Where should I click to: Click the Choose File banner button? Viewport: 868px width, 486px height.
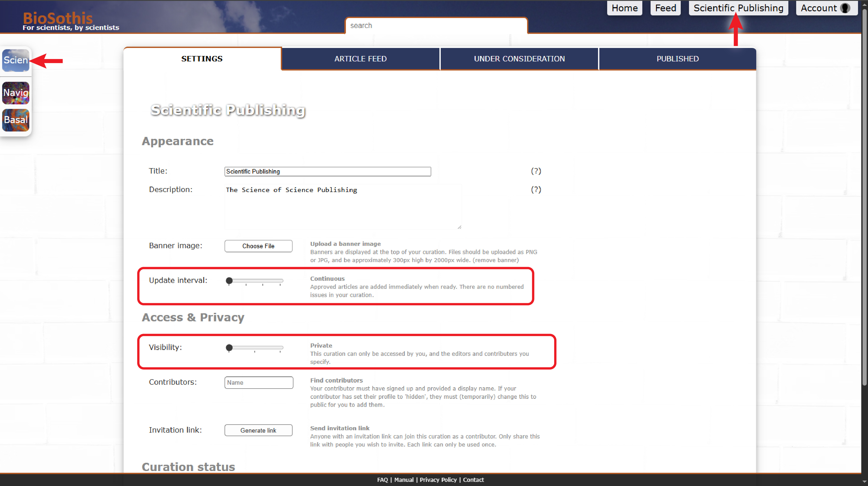click(258, 246)
